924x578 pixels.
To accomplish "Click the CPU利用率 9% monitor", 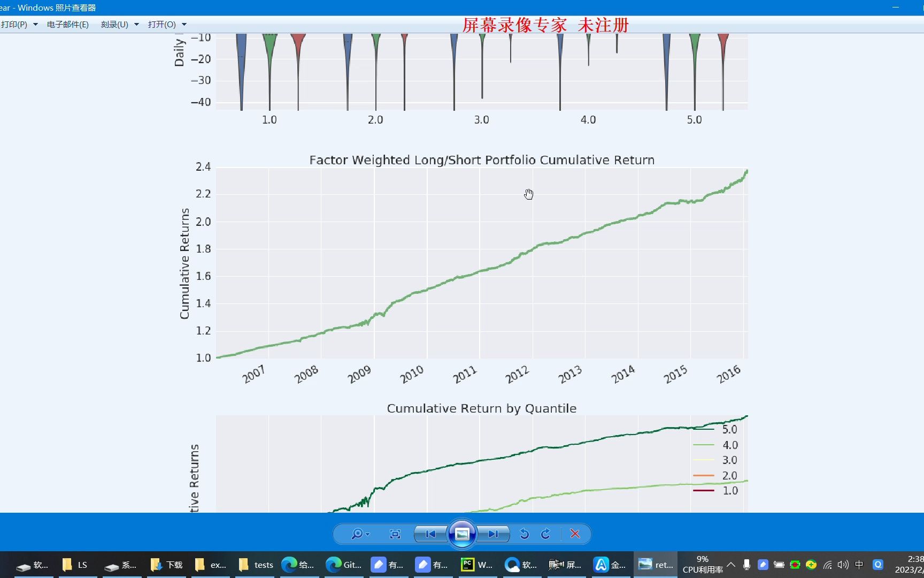I will click(703, 565).
